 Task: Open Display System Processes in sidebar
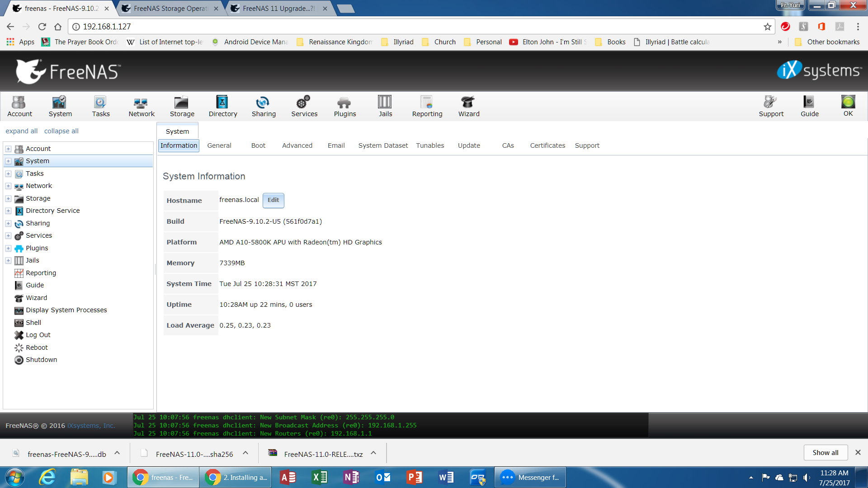[x=66, y=310]
